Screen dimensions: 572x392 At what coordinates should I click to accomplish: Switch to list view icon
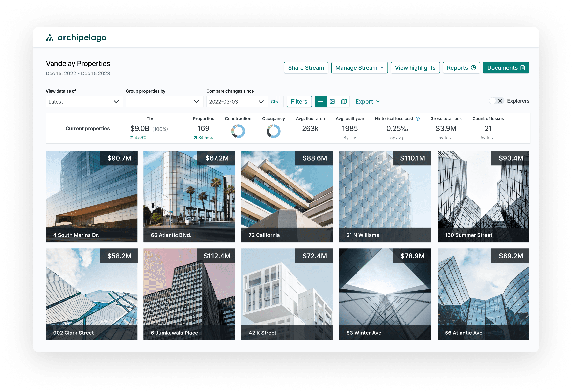(x=320, y=101)
